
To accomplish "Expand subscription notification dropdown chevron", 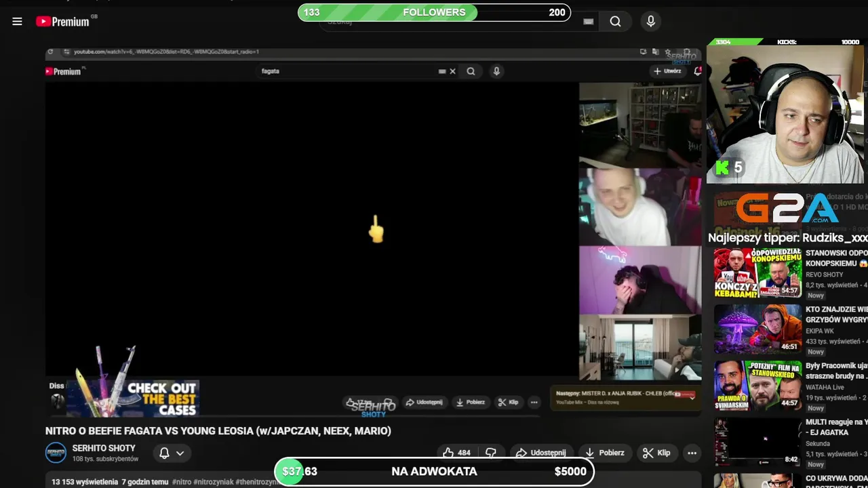I will click(180, 453).
